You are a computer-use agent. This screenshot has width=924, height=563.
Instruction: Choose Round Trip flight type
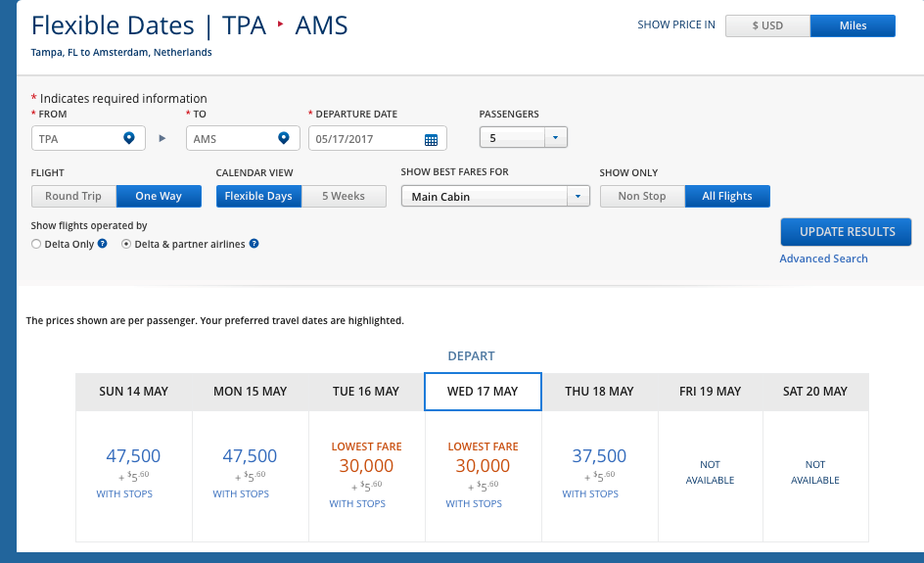pos(73,196)
